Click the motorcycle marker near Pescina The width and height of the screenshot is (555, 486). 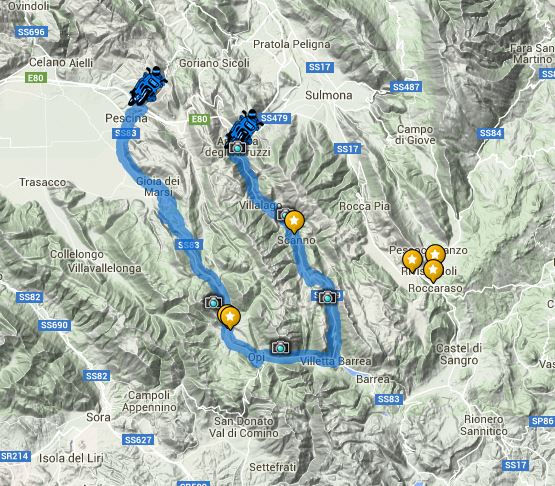(x=147, y=86)
